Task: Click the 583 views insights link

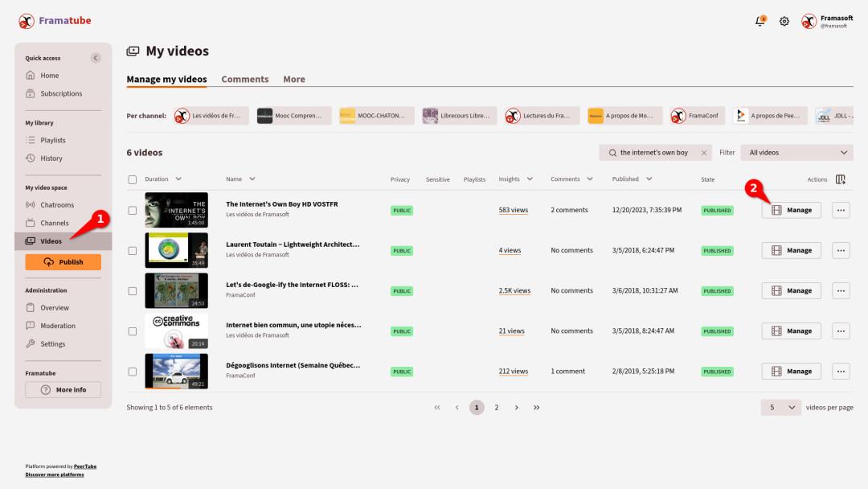Action: click(x=513, y=211)
